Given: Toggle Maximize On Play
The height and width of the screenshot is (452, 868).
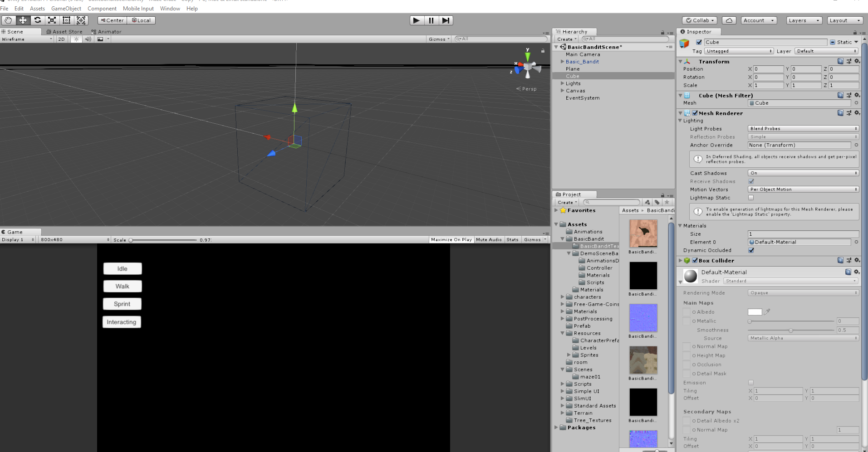Looking at the screenshot, I should coord(451,239).
